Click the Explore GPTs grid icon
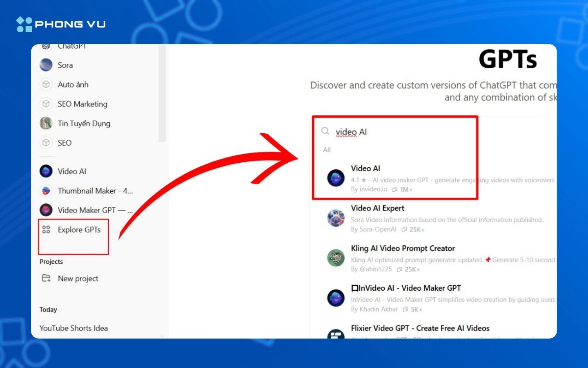The image size is (588, 368). tap(46, 230)
